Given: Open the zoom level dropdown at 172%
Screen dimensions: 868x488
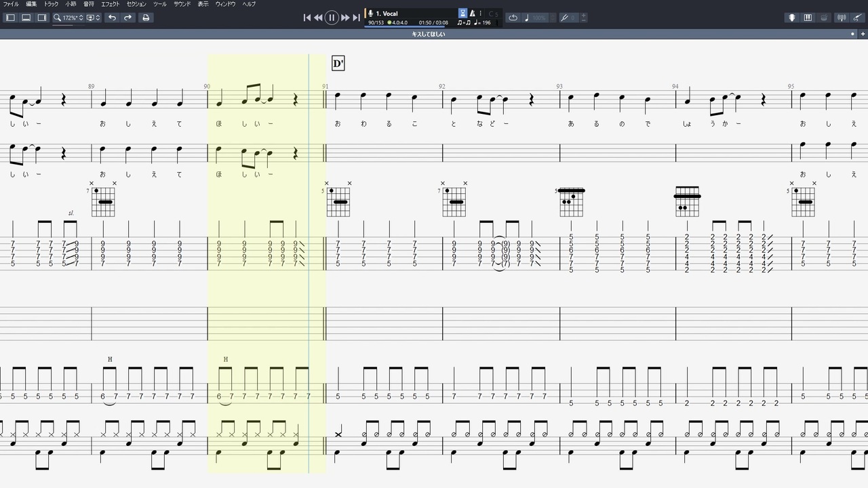Looking at the screenshot, I should (68, 18).
